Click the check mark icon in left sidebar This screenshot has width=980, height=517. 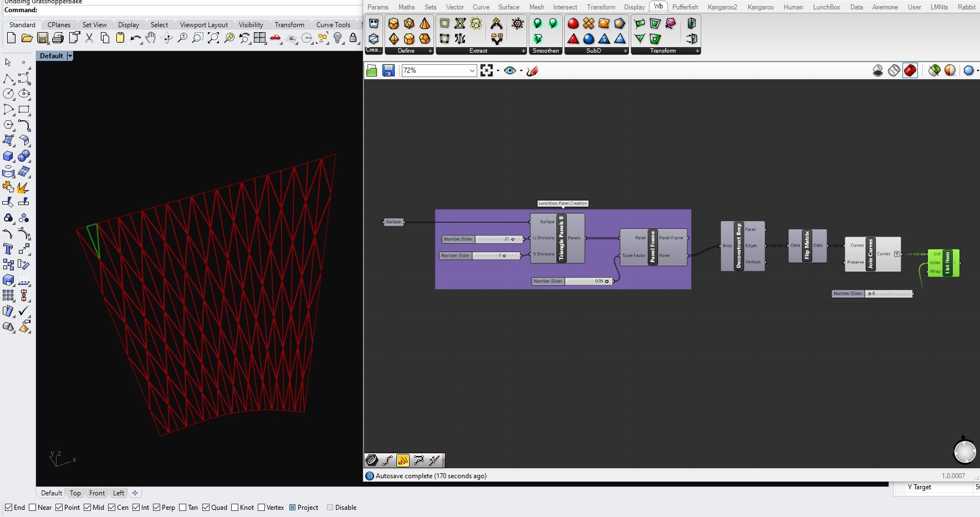pos(24,311)
